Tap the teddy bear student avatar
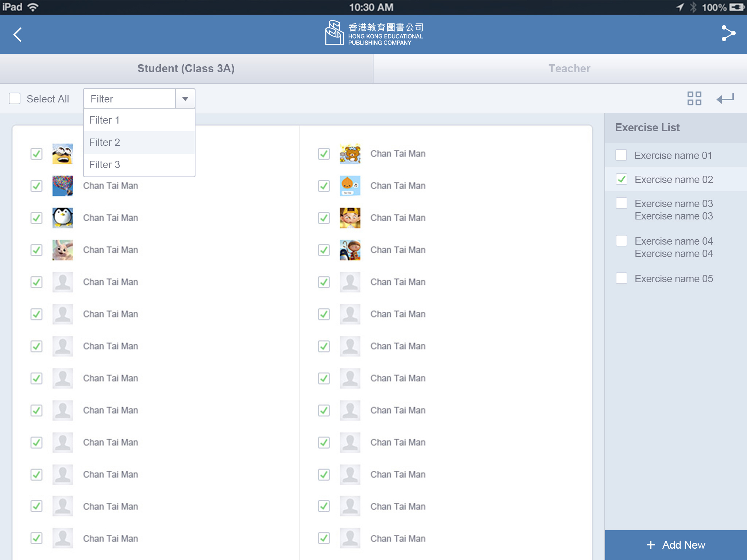The height and width of the screenshot is (560, 747). click(350, 153)
